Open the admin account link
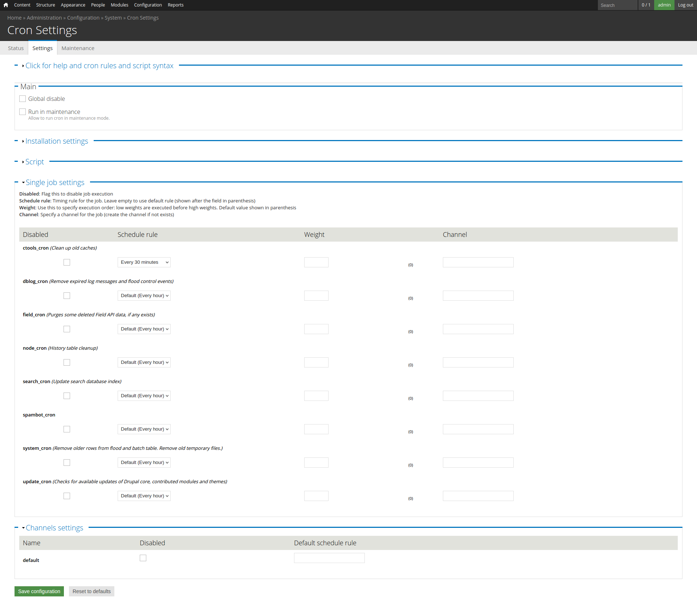This screenshot has width=697, height=616. click(664, 5)
